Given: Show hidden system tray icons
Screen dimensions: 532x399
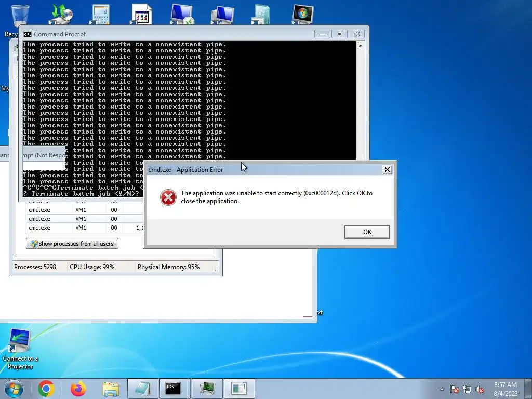Looking at the screenshot, I should point(442,389).
